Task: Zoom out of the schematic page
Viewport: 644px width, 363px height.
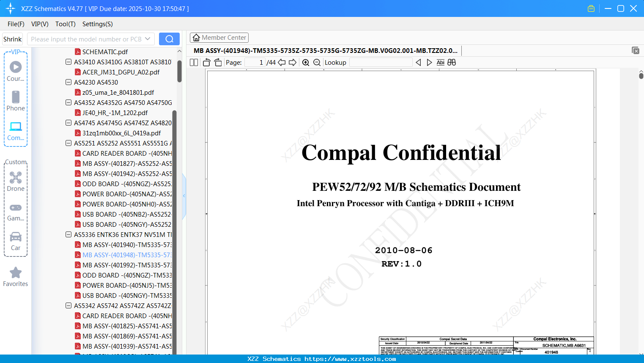Action: pos(317,62)
